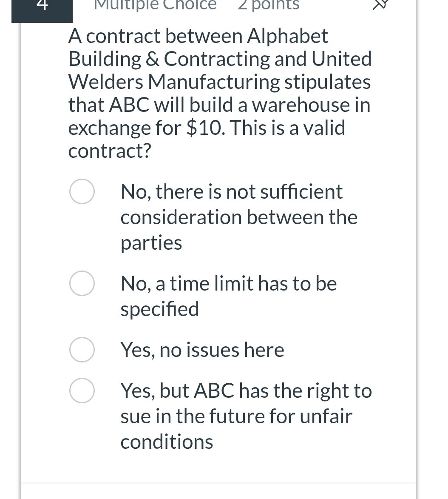
Task: Click the time limit answer text
Action: (229, 296)
